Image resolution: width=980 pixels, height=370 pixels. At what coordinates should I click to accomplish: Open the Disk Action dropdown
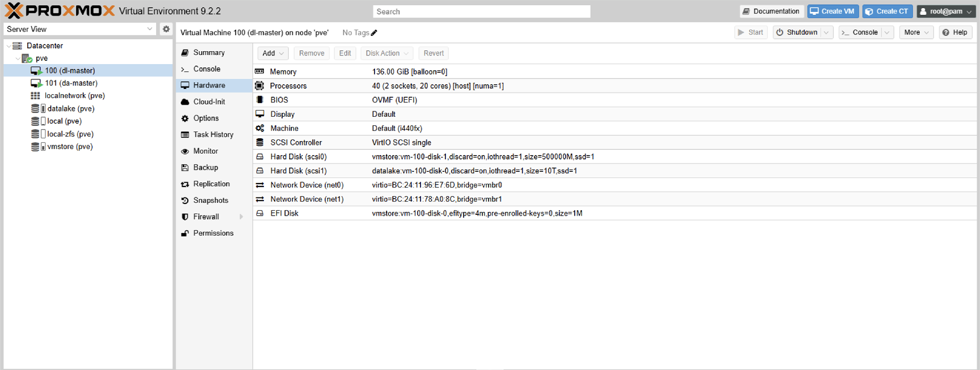(x=387, y=53)
